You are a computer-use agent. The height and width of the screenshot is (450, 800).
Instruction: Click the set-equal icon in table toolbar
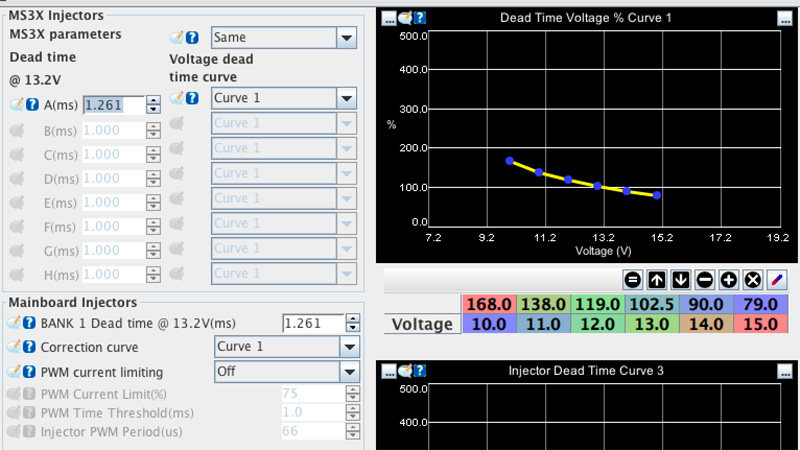click(632, 280)
